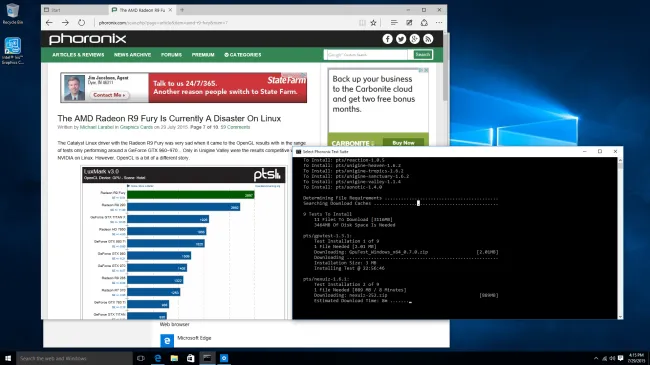Image resolution: width=650 pixels, height=365 pixels.
Task: Open Phoronix RSS feed icon
Action: (428, 39)
